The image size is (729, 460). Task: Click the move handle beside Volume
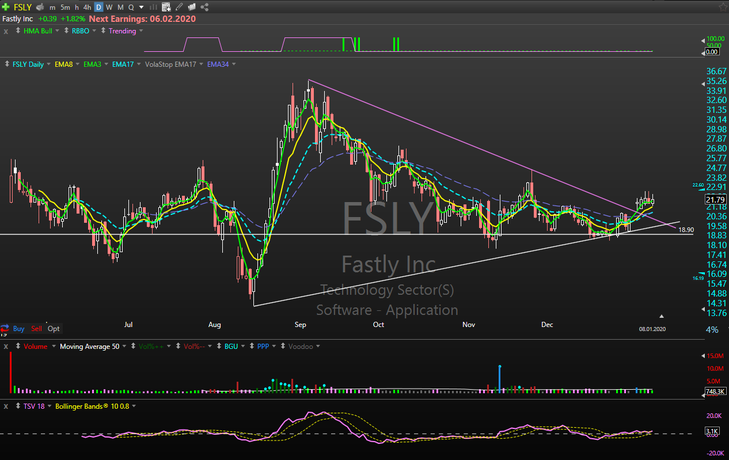[18, 346]
